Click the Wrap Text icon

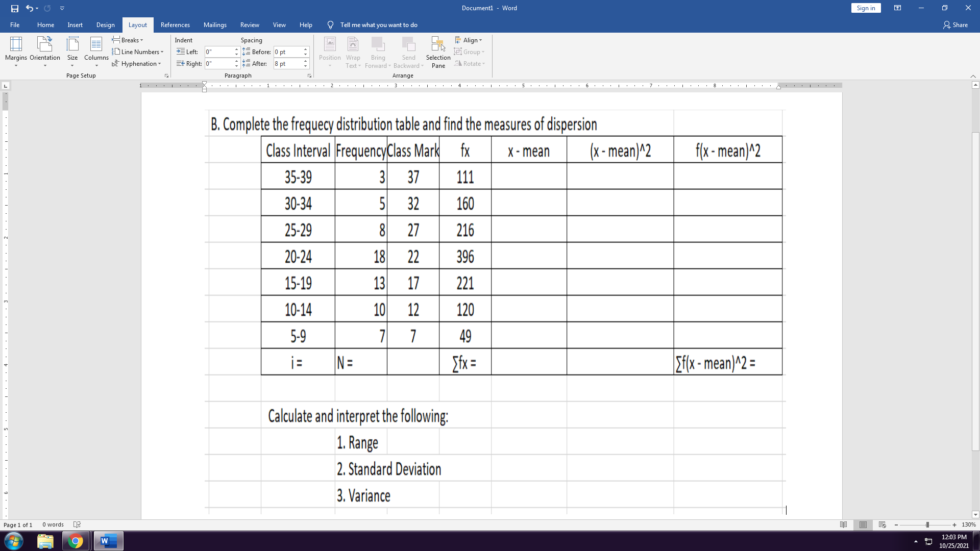tap(353, 51)
